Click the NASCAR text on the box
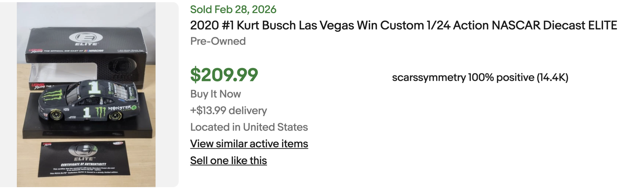Viewport: 644px width, 189px height. coord(96,51)
